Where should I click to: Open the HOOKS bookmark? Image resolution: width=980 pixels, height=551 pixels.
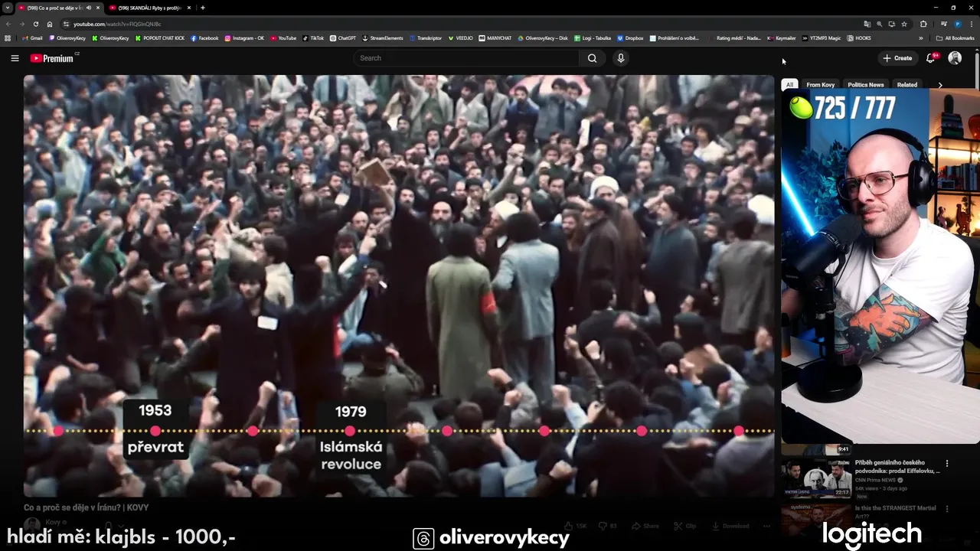click(859, 38)
